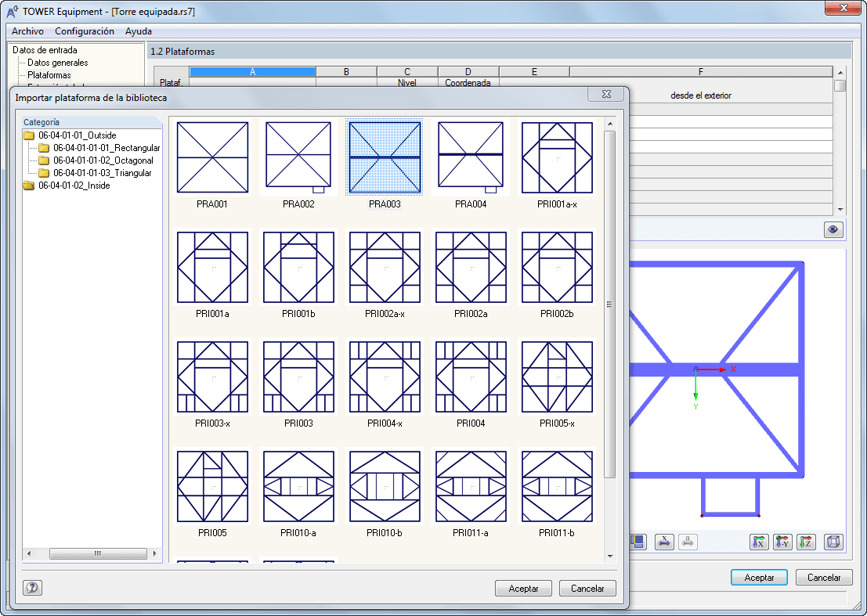This screenshot has height=616, width=867.
Task: Pick the PRI001a-x platform thumbnail
Action: coord(558,157)
